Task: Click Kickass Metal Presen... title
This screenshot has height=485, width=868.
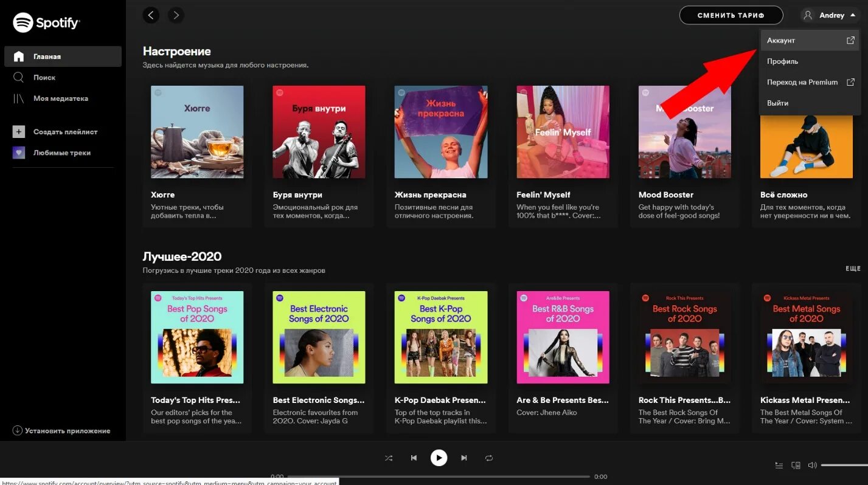Action: (805, 401)
